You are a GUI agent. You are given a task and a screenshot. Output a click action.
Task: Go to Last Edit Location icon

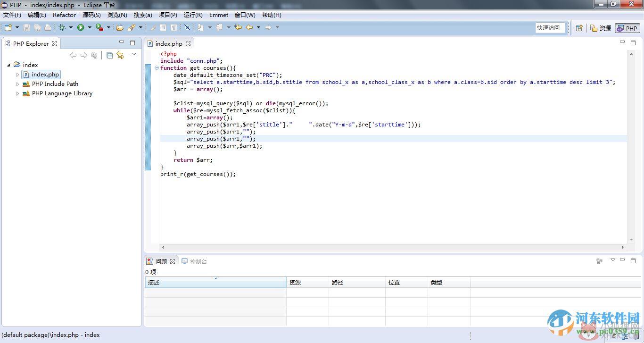[x=238, y=27]
